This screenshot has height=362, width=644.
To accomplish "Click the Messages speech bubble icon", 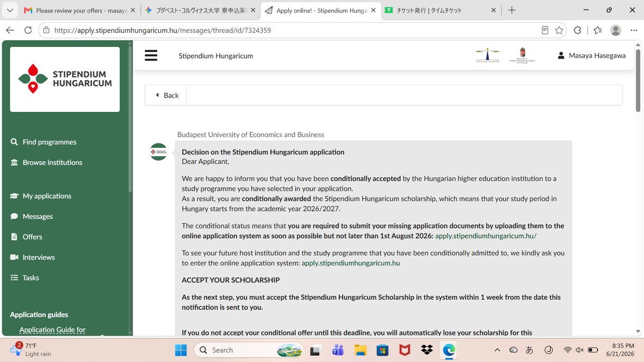I will [14, 216].
